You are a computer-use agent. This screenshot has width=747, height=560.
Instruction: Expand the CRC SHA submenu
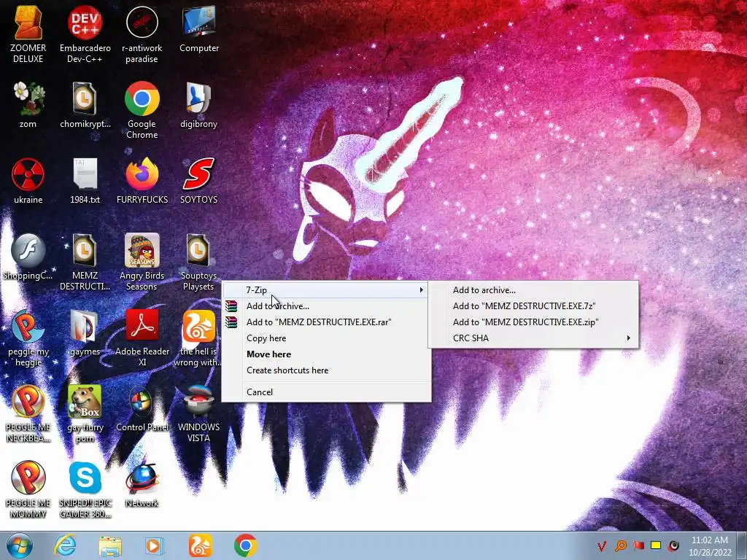tap(533, 338)
